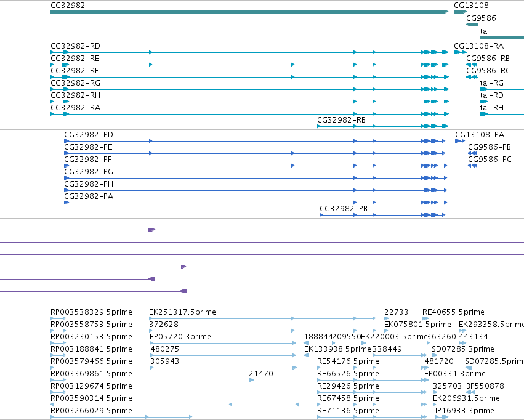Click feature 325703
Image resolution: width=524 pixels, height=420 pixels.
tap(435, 392)
